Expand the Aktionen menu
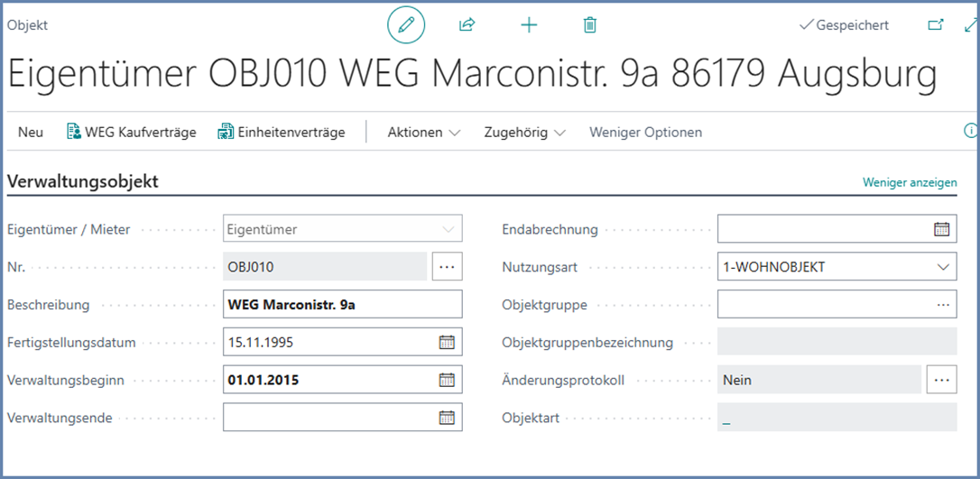The width and height of the screenshot is (980, 479). 423,133
